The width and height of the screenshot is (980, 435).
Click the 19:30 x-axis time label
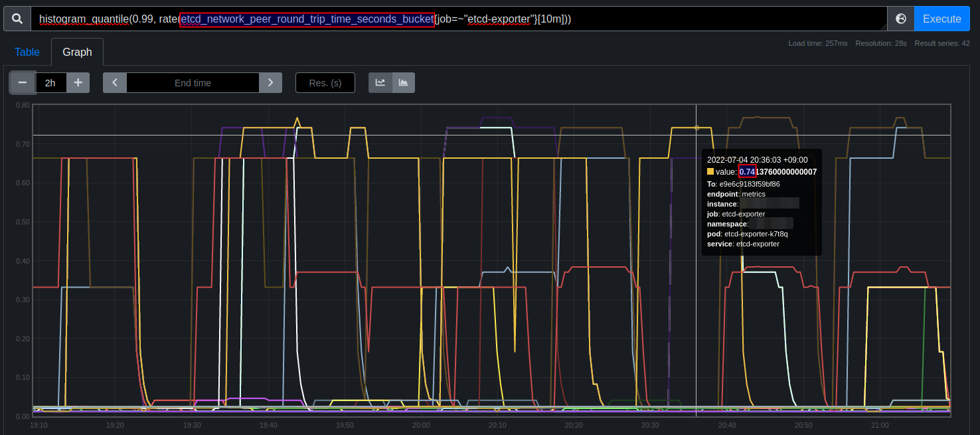pyautogui.click(x=192, y=425)
